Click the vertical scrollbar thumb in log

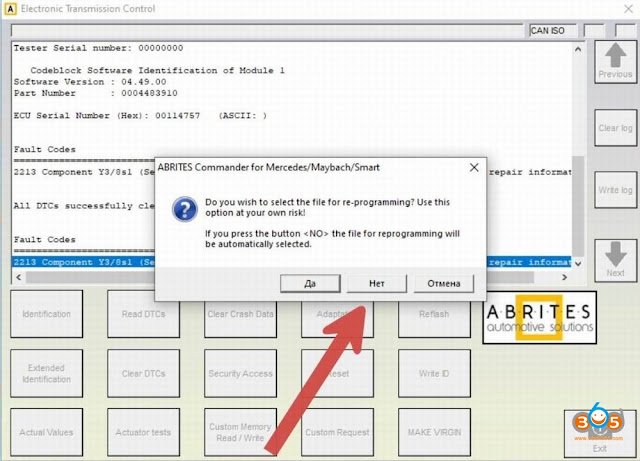[x=578, y=206]
